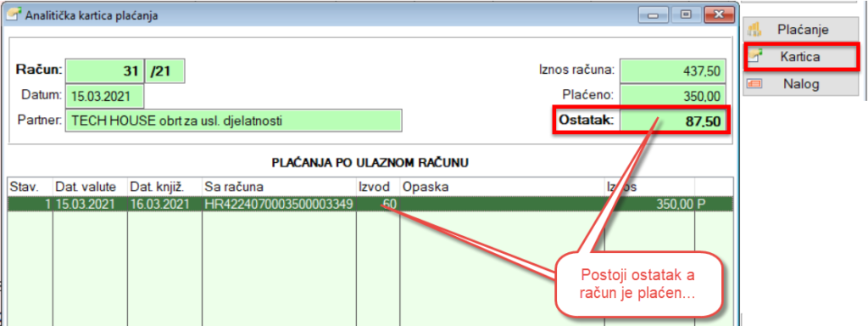Click the Partner field TECH HOUSE
This screenshot has width=868, height=326.
click(234, 121)
